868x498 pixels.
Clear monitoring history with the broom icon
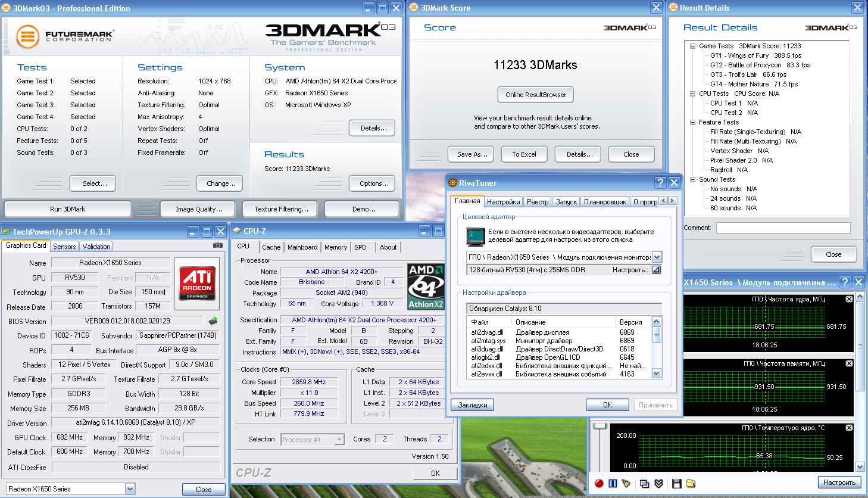(626, 483)
